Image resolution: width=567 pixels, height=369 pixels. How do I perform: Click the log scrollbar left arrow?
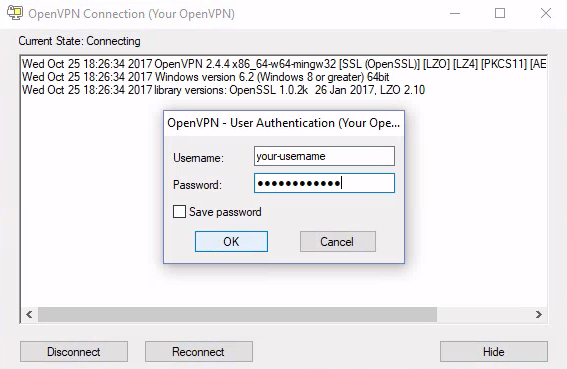pos(29,314)
